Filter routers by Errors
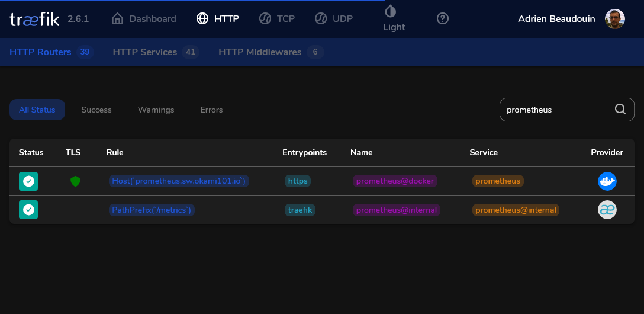Image resolution: width=644 pixels, height=314 pixels. 211,110
